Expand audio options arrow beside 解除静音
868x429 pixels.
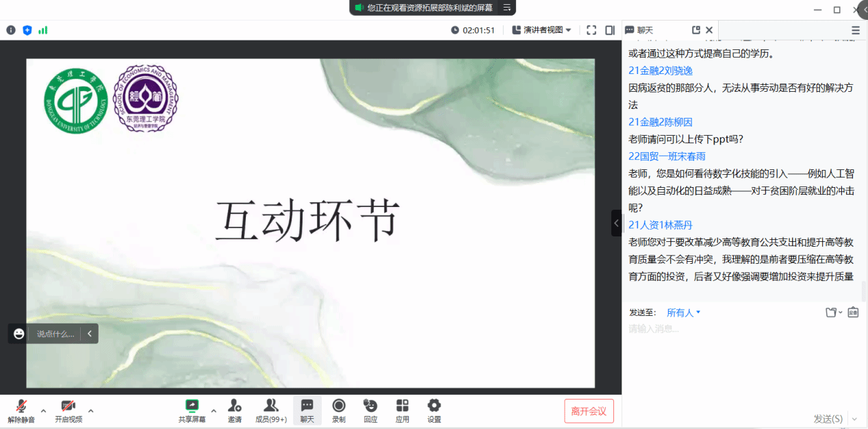[43, 411]
